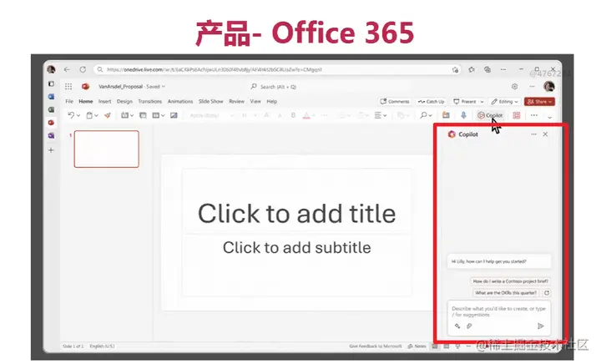Close the Copilot pane
601x364 pixels.
click(x=545, y=134)
